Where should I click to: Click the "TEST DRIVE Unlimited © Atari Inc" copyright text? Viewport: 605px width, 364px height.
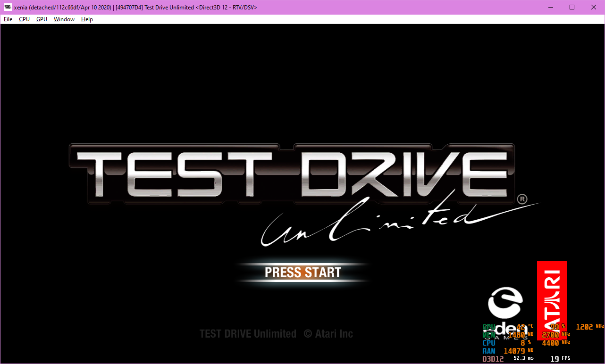tap(276, 334)
